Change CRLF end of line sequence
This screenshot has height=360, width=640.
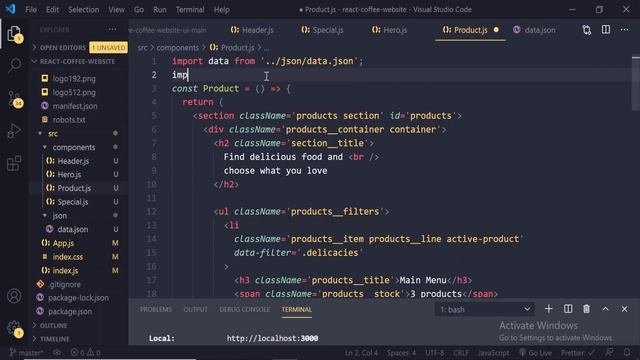(x=461, y=352)
